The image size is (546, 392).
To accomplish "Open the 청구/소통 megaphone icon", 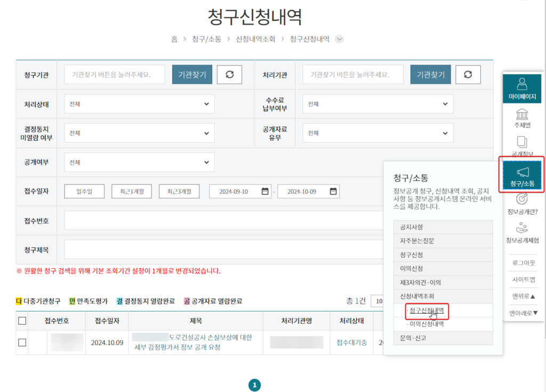I will coord(522,175).
